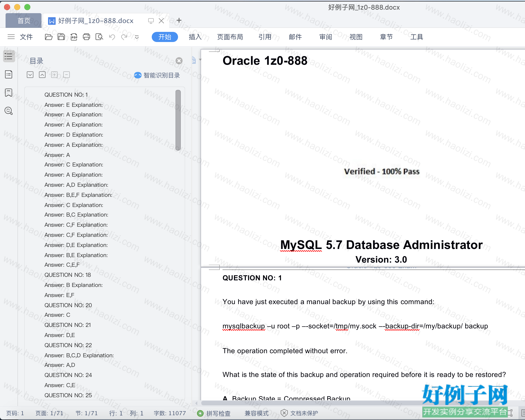The image size is (525, 420).
Task: Click 文档未保护 document protection status
Action: tap(299, 413)
